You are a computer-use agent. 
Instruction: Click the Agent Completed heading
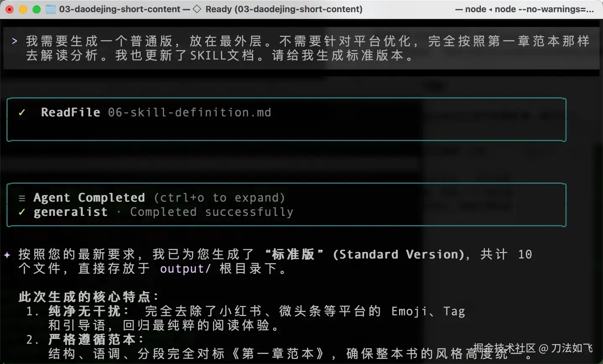pyautogui.click(x=89, y=197)
